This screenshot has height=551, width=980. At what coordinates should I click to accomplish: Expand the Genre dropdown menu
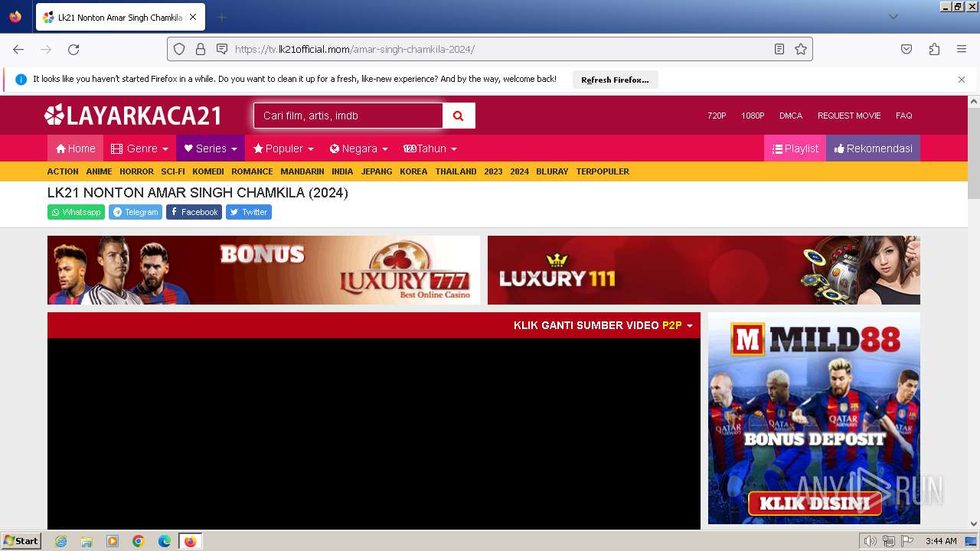[x=139, y=148]
